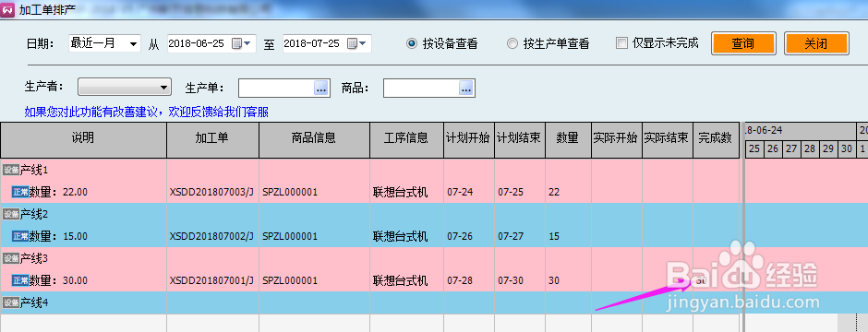The width and height of the screenshot is (868, 332).
Task: Expand the start date 2018-06-25 dropdown arrow
Action: (247, 43)
